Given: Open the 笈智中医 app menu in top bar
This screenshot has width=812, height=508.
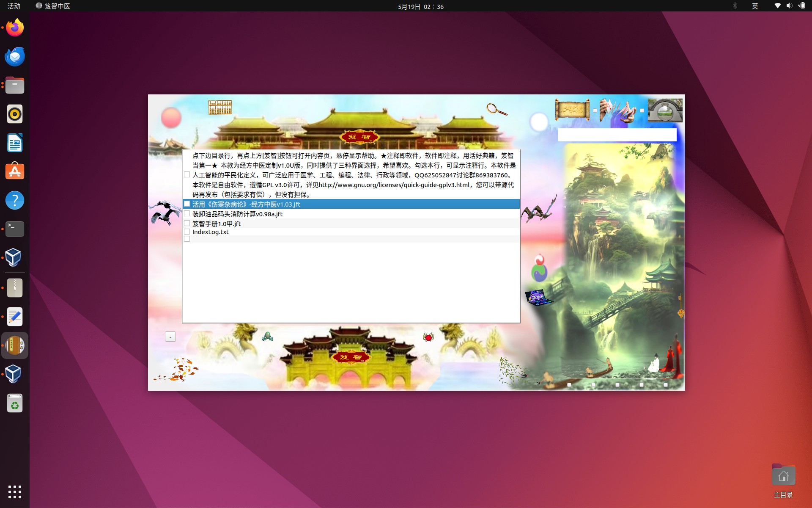Looking at the screenshot, I should click(53, 6).
